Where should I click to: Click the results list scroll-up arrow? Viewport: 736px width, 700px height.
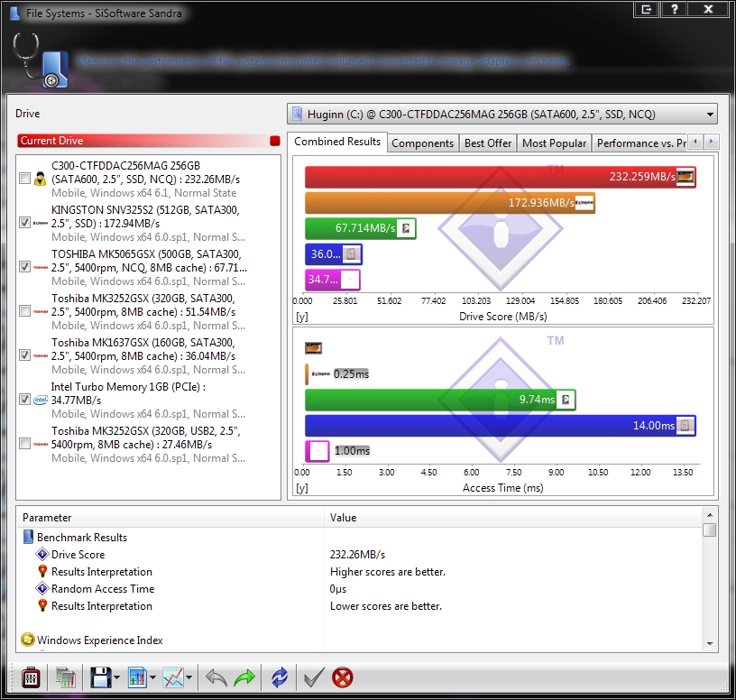pyautogui.click(x=710, y=514)
